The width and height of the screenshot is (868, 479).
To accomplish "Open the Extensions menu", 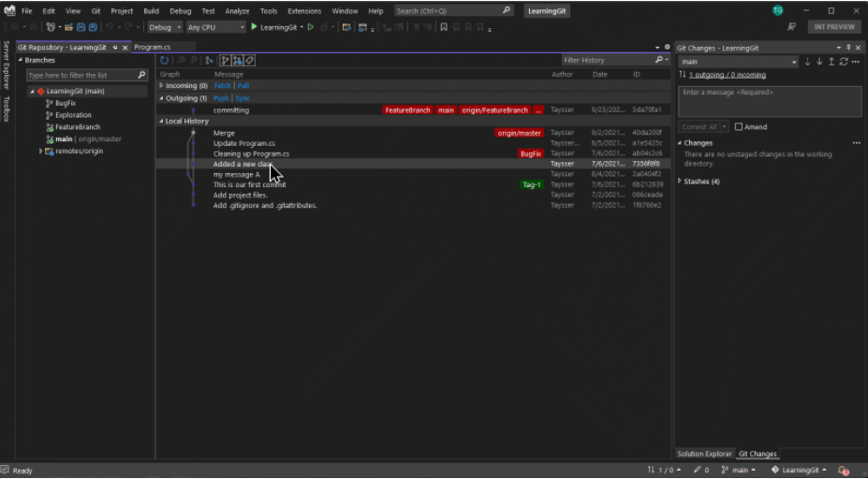I will tap(304, 11).
